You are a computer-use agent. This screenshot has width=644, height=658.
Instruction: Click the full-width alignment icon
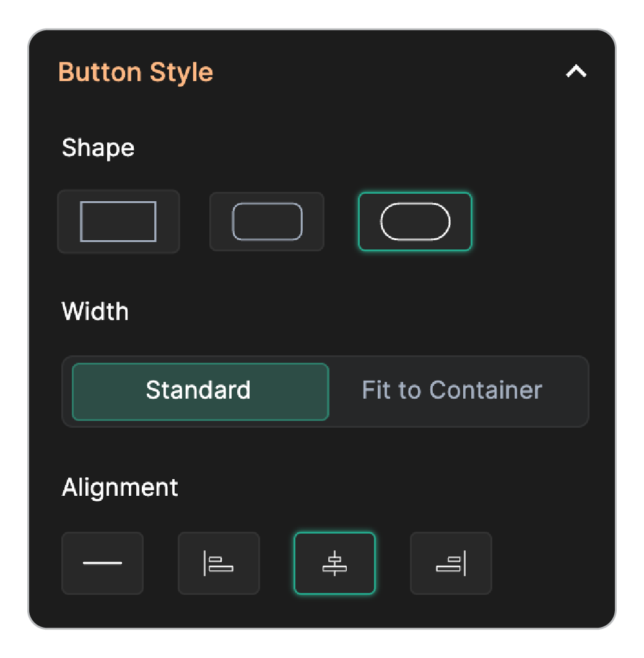(102, 563)
